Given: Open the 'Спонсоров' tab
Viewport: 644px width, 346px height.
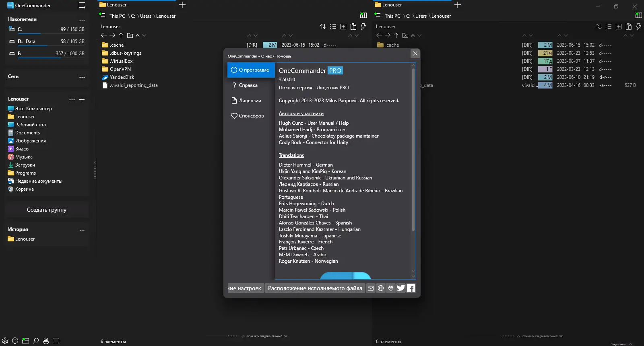Looking at the screenshot, I should [x=251, y=116].
